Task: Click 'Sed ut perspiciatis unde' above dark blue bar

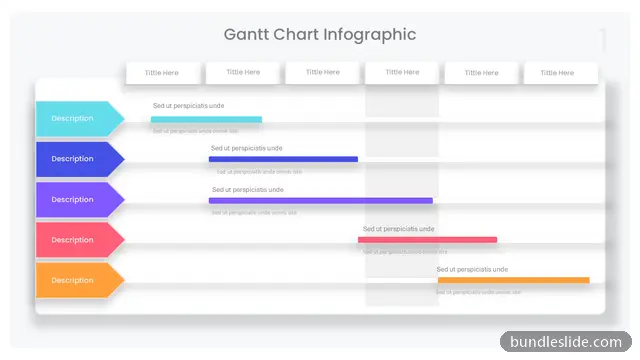Action: (x=247, y=148)
